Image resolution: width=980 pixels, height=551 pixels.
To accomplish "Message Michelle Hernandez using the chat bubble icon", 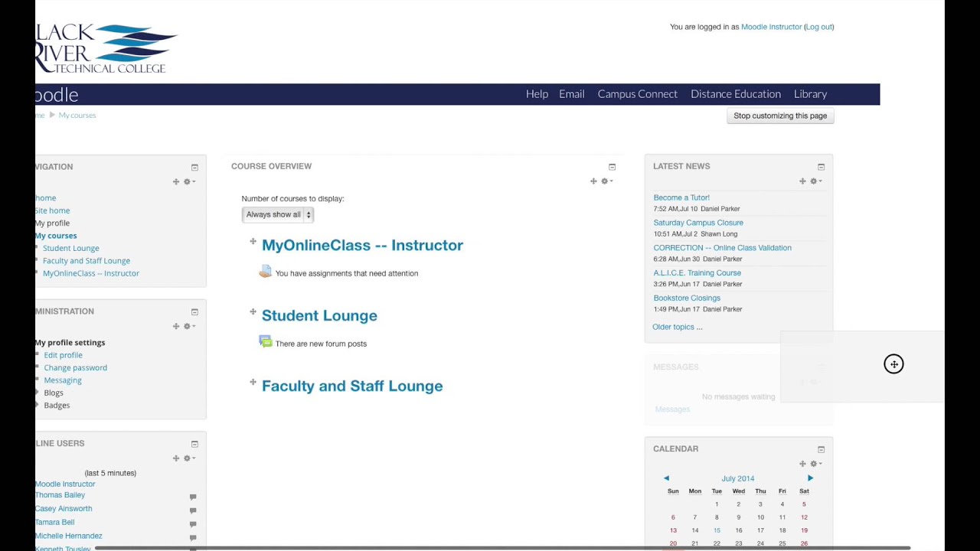I will (193, 538).
